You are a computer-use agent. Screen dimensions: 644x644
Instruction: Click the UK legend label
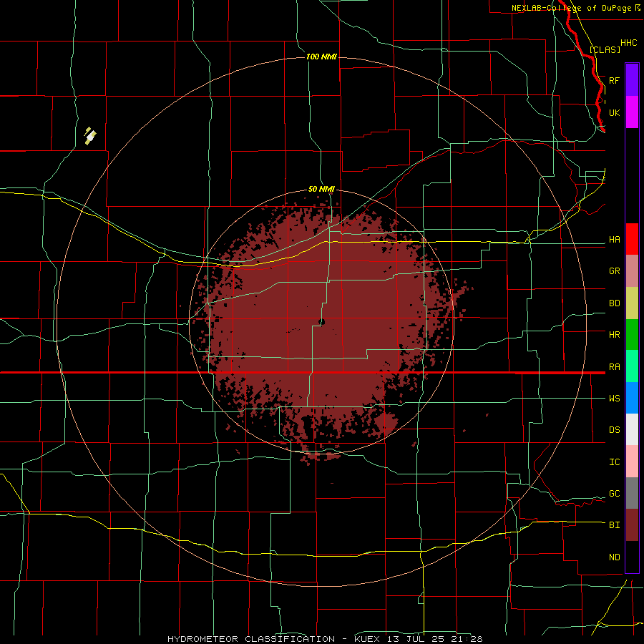pos(614,112)
